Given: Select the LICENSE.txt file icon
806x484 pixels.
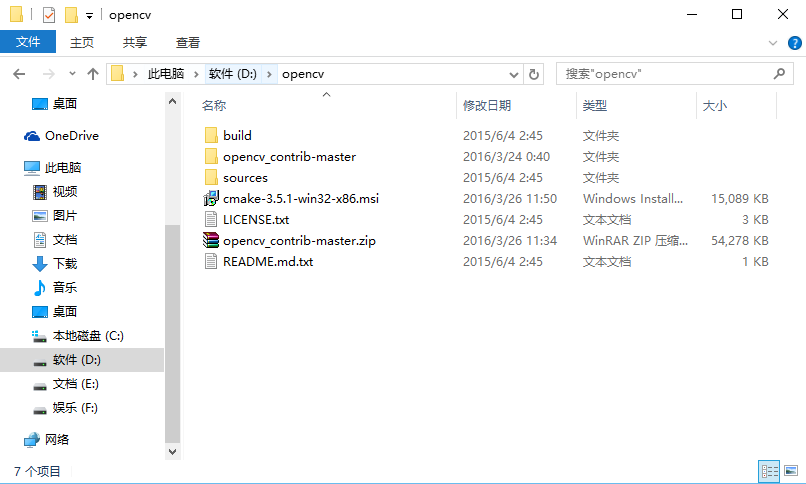Looking at the screenshot, I should (211, 219).
